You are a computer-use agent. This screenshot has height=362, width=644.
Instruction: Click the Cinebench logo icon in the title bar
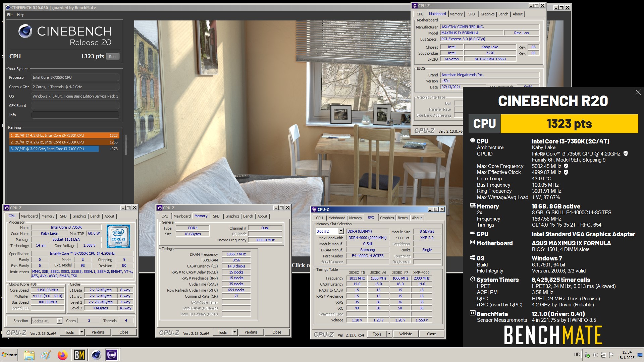tap(8, 8)
